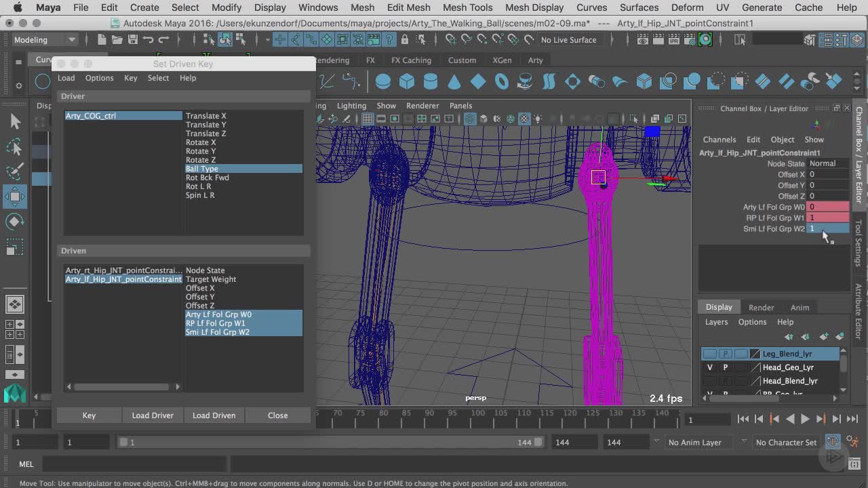Create a polygon torus from shelf
The image size is (868, 488).
(502, 82)
